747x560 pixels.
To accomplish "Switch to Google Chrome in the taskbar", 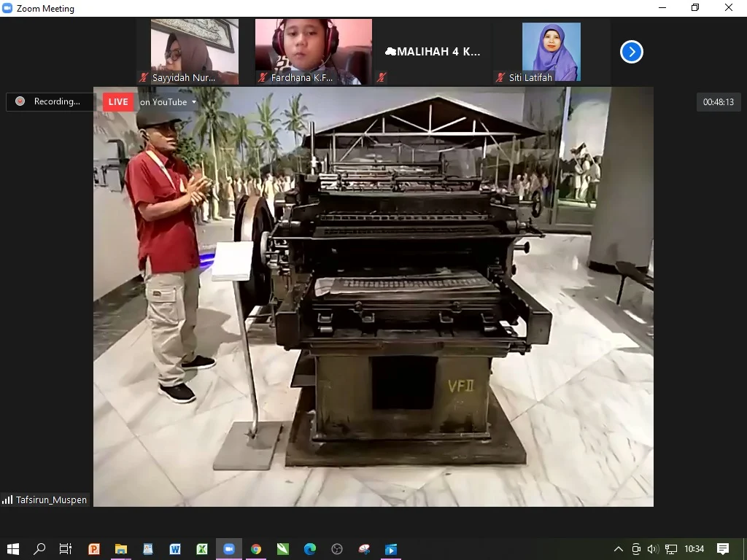I will 256,549.
